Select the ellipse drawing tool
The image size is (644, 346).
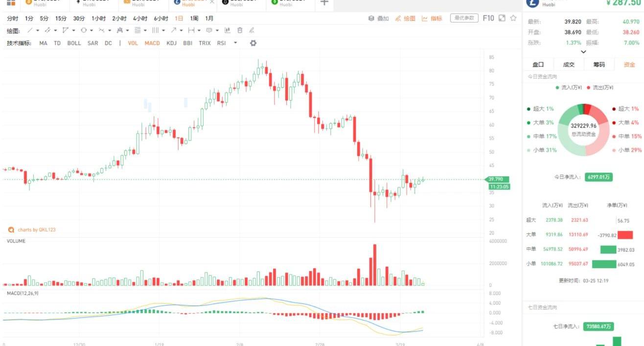[x=84, y=30]
